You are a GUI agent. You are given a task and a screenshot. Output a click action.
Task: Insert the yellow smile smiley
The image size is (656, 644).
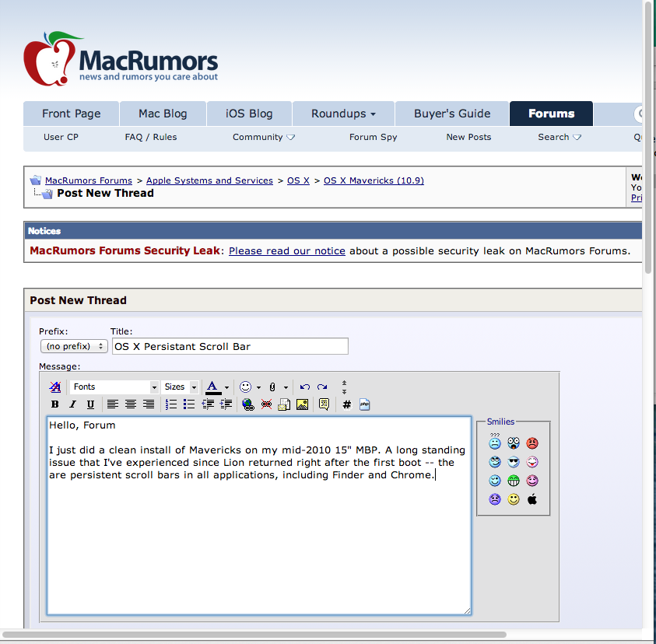[x=514, y=499]
